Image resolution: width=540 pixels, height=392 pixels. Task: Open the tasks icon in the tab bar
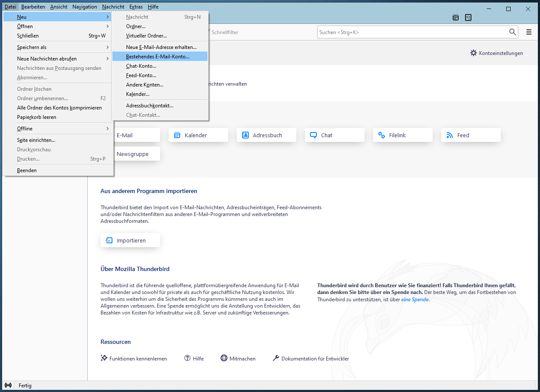tap(468, 17)
